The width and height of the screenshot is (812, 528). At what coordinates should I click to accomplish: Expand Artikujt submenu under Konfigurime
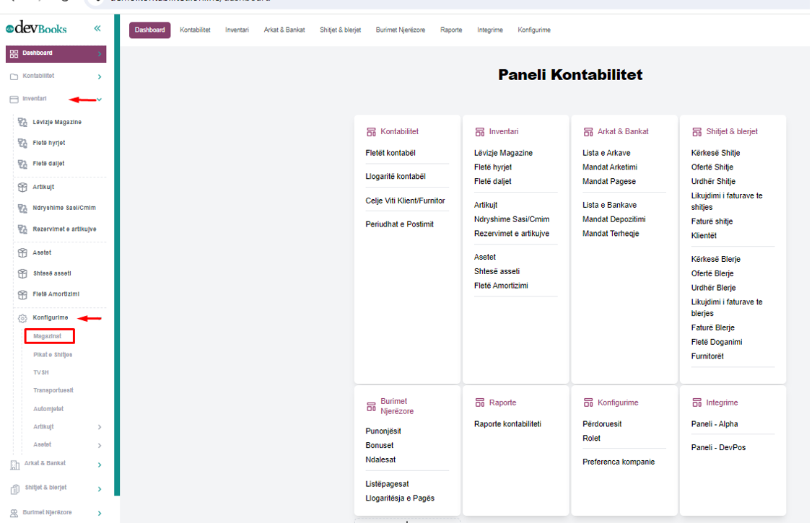[x=100, y=427]
